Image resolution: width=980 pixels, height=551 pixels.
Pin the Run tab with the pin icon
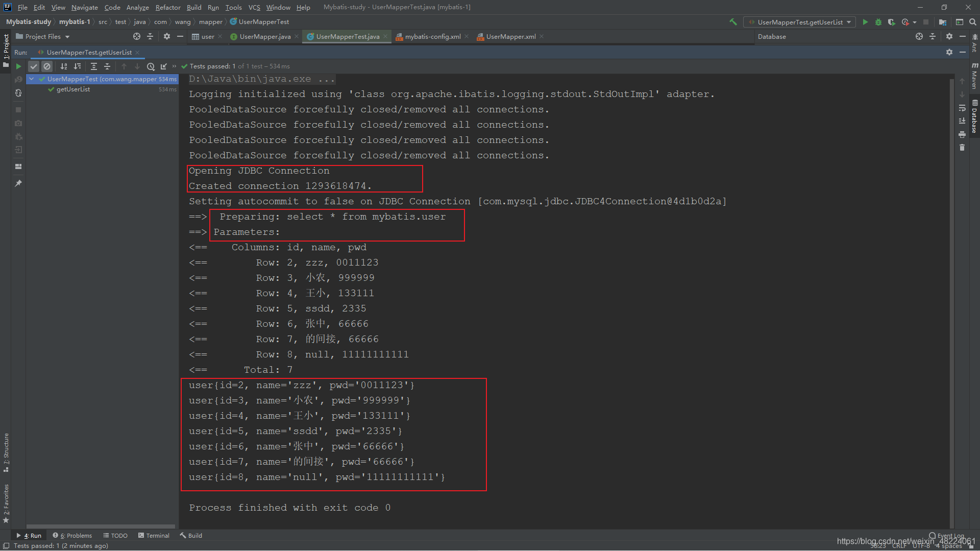[x=18, y=183]
